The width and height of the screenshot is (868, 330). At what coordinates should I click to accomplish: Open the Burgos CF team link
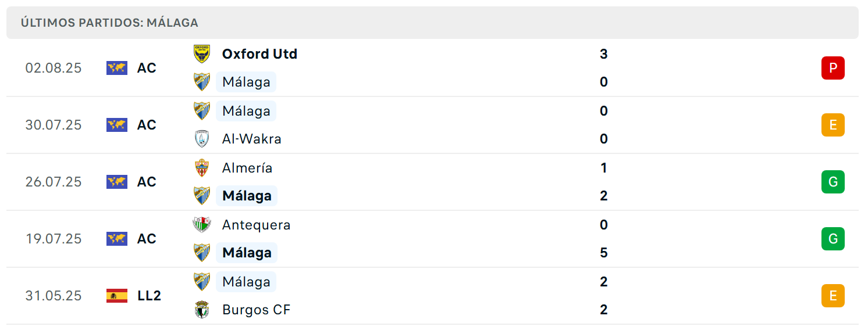point(256,310)
